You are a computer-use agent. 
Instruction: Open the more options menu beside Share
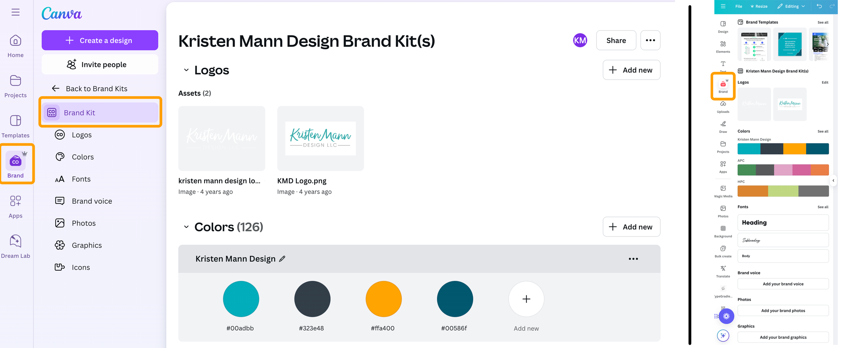[x=650, y=41]
